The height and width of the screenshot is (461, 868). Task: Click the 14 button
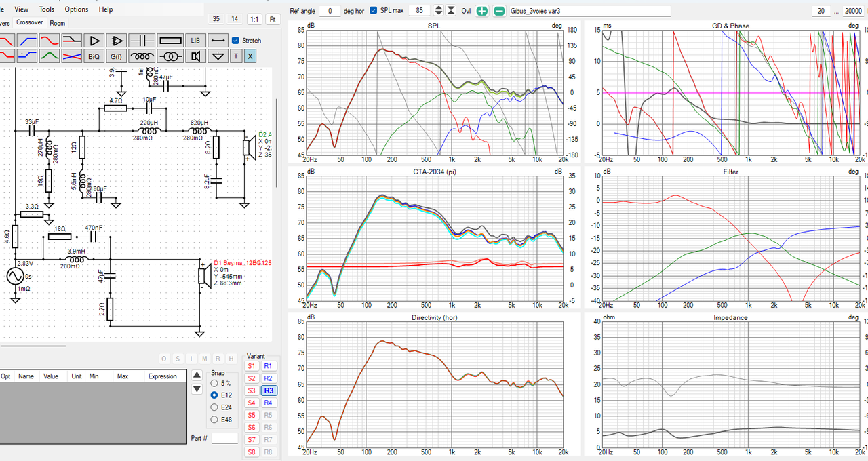(x=235, y=19)
